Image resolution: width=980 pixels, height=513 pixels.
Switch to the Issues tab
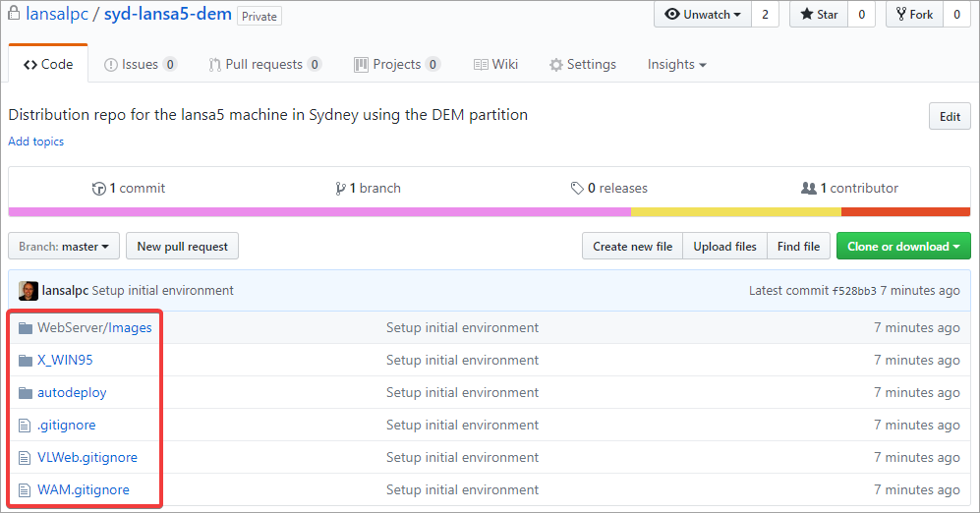click(x=140, y=65)
